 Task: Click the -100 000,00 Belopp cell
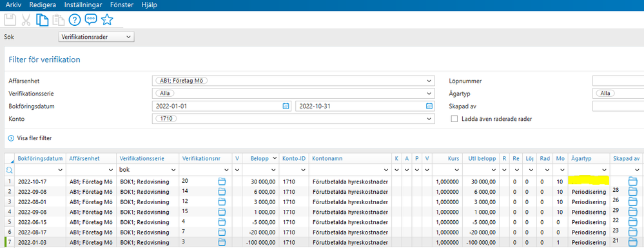click(x=261, y=242)
